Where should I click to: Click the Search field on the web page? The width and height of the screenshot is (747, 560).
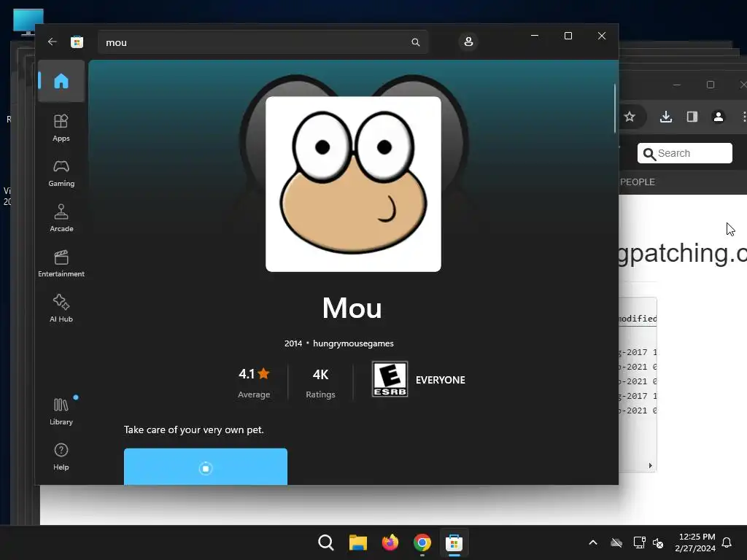[x=684, y=153]
